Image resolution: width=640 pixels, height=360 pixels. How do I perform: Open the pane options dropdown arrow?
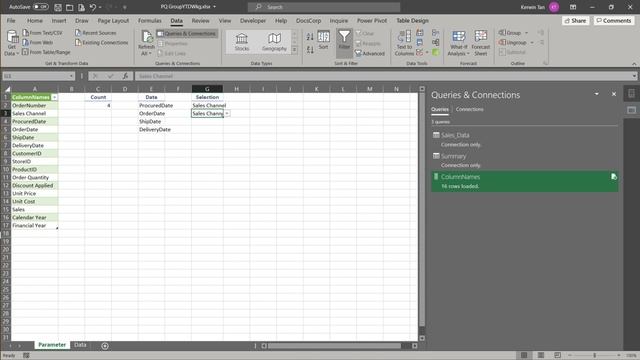tap(596, 94)
